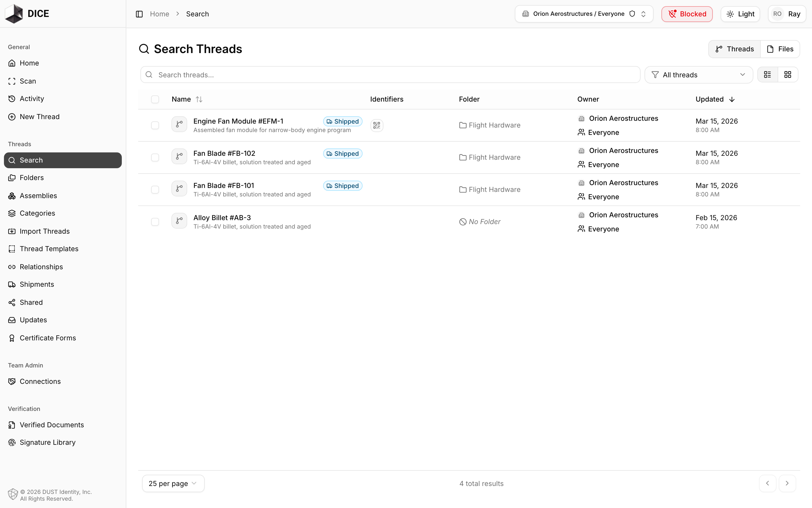This screenshot has width=812, height=508.
Task: Open Engine Fan Module #EFM-1 thread
Action: (238, 121)
